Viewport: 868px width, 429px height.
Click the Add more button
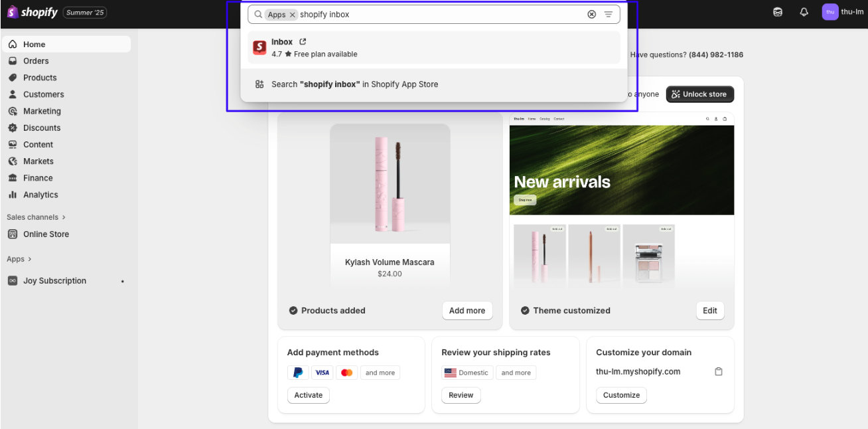click(x=467, y=311)
